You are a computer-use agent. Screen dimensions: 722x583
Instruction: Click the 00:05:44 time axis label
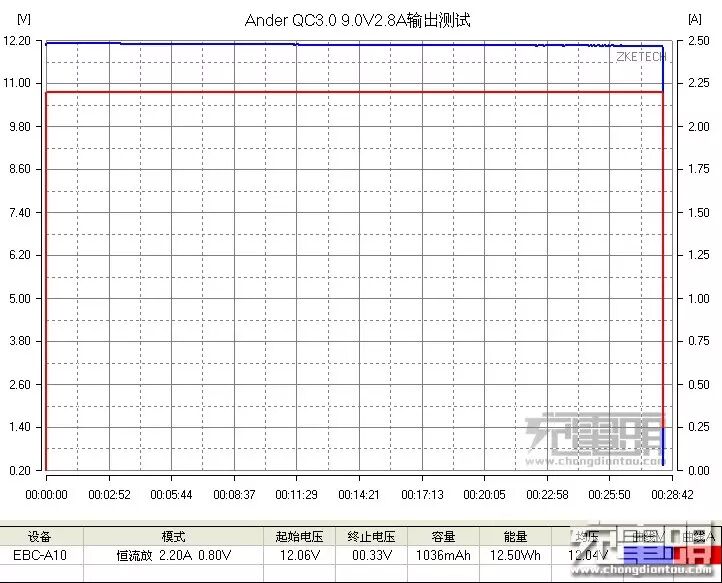[x=171, y=495]
